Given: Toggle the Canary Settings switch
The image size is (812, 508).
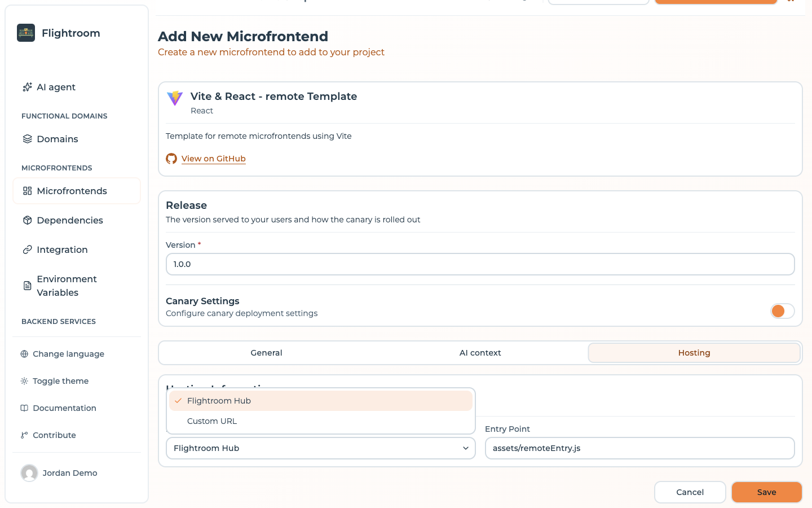Looking at the screenshot, I should (x=783, y=311).
